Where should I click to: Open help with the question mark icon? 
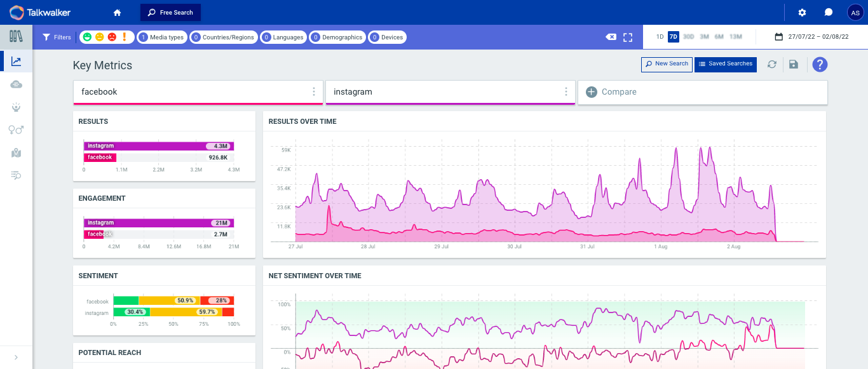pos(820,64)
